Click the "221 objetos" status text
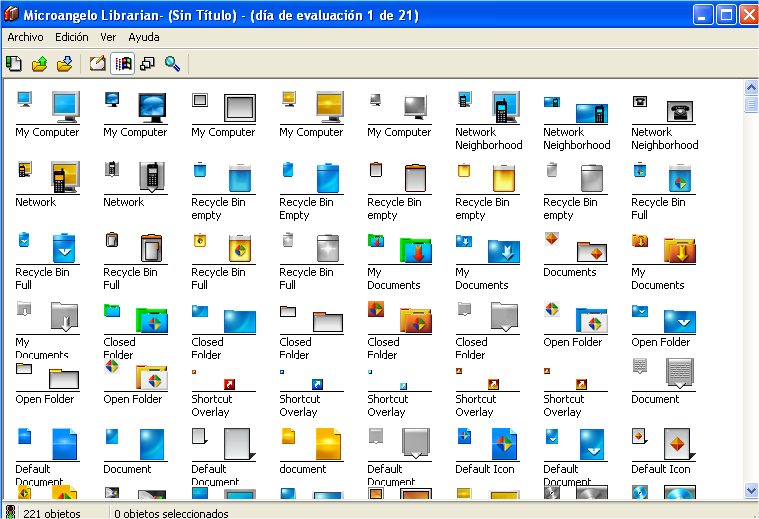This screenshot has height=519, width=759. pos(52,513)
